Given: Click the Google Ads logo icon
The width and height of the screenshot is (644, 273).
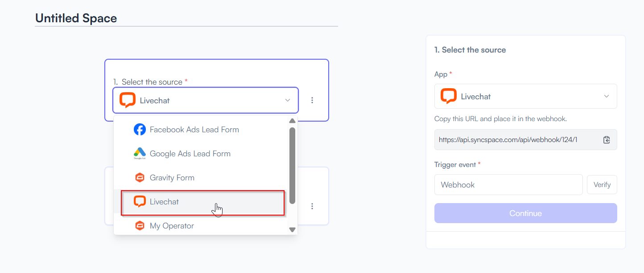Looking at the screenshot, I should coord(140,154).
